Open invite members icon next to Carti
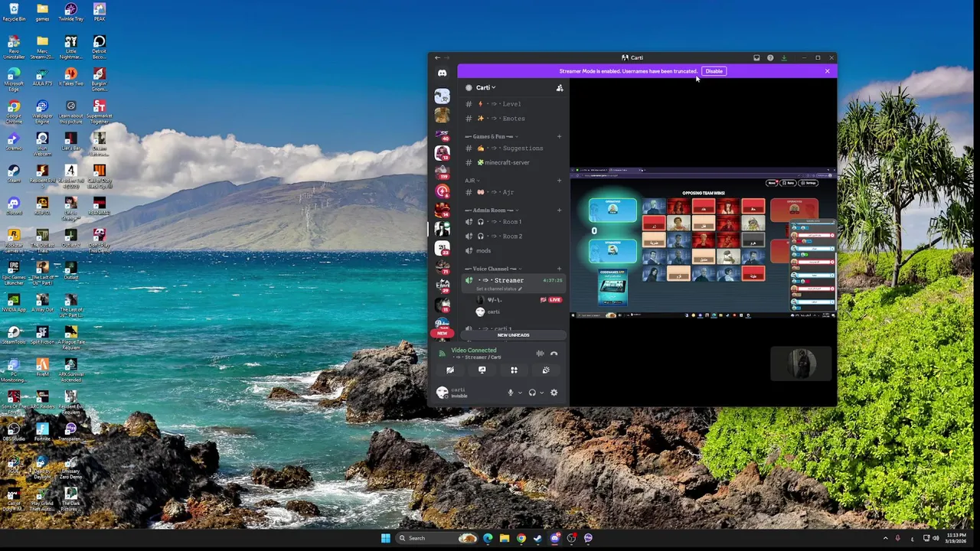980x551 pixels. pyautogui.click(x=560, y=88)
